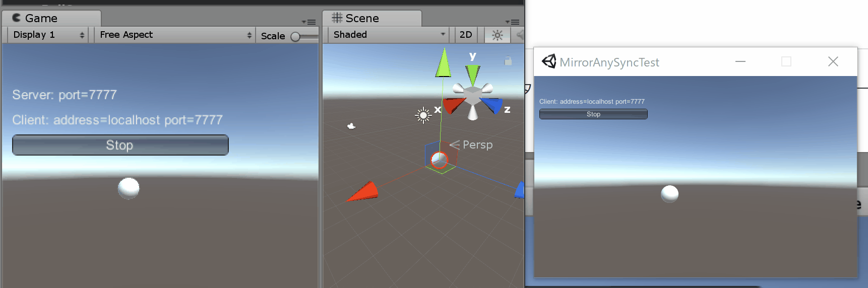Click the red X axis gizmo cone
This screenshot has height=288, width=868.
(x=454, y=105)
